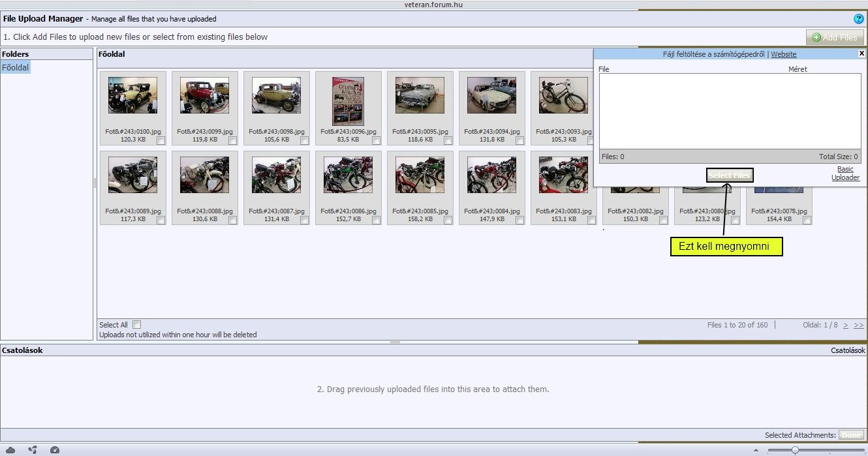Click the bicycle thumbnail Fotó0093.jpg

pyautogui.click(x=563, y=96)
